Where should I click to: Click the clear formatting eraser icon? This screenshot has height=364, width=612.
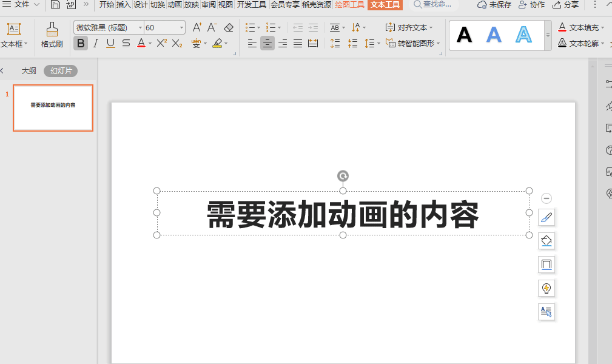(x=229, y=27)
